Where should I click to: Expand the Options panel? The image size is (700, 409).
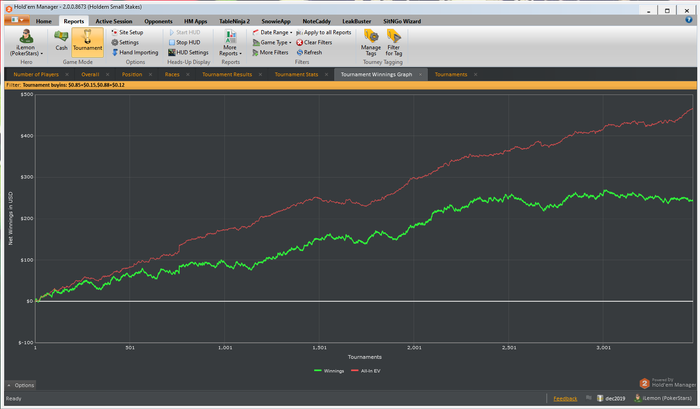[x=21, y=385]
